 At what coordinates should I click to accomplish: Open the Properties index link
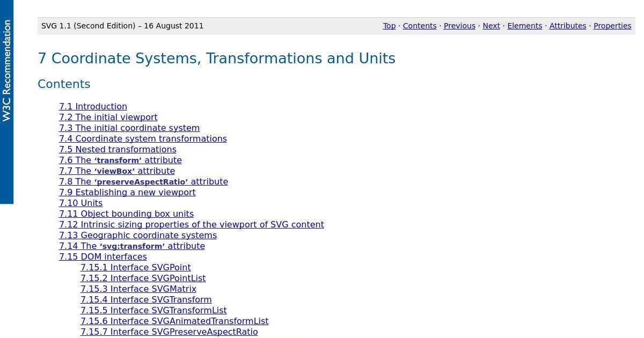point(612,26)
